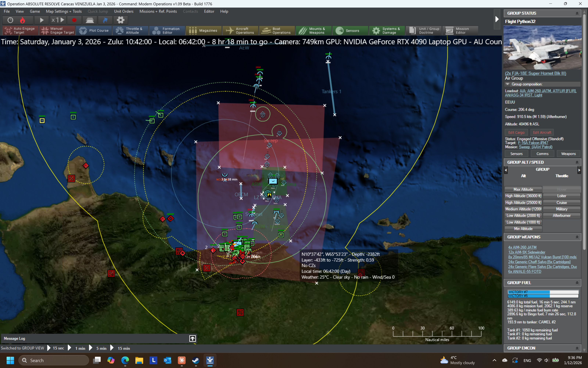Expand Group composition dropdown

(508, 84)
